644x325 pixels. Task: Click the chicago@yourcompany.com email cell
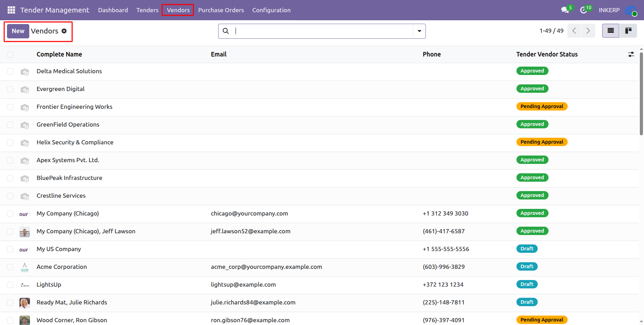[250, 213]
